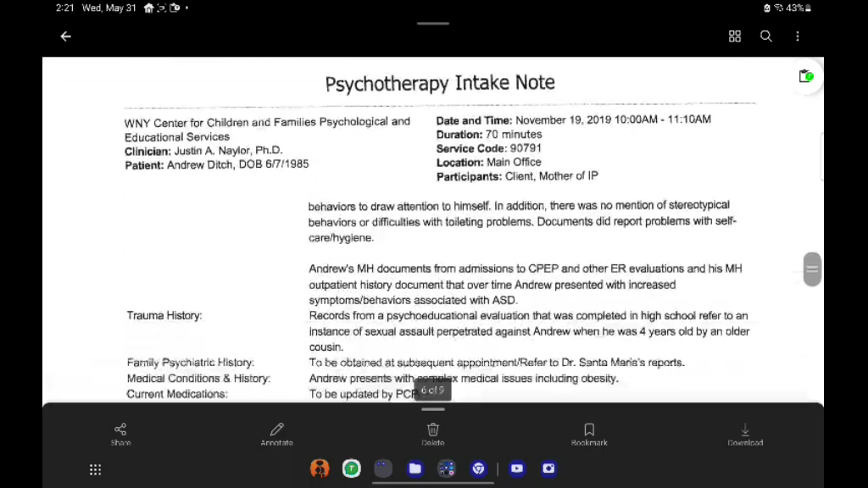This screenshot has height=488, width=868.
Task: Tap the floating clipboard icon with green badge
Action: 806,76
